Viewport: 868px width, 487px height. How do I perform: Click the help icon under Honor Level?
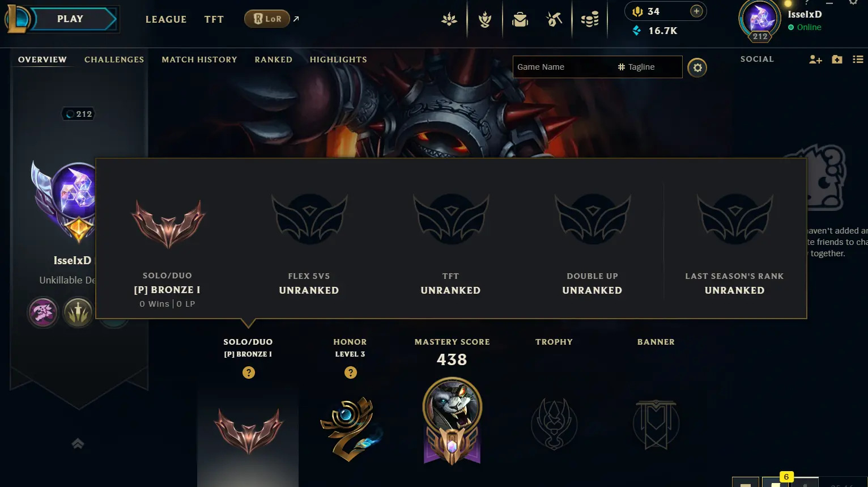point(351,372)
